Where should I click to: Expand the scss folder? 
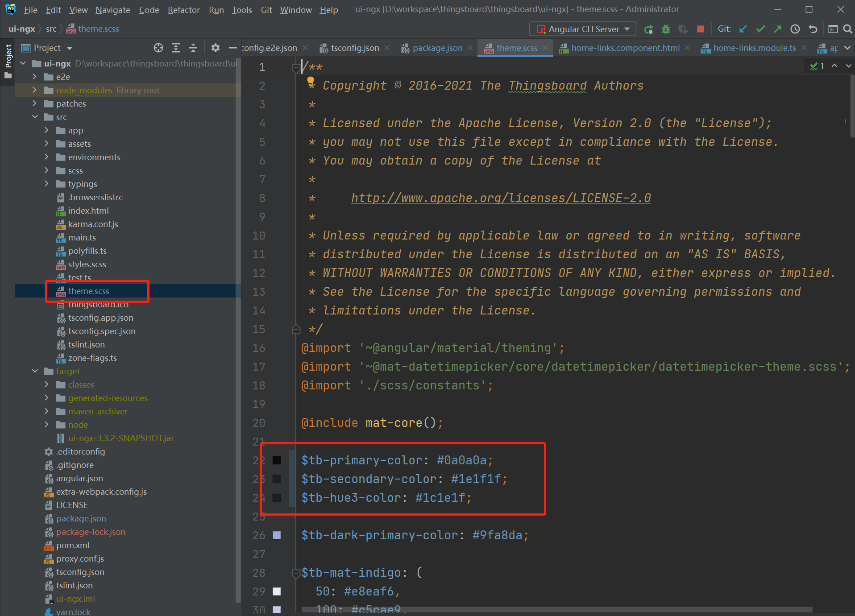(46, 170)
